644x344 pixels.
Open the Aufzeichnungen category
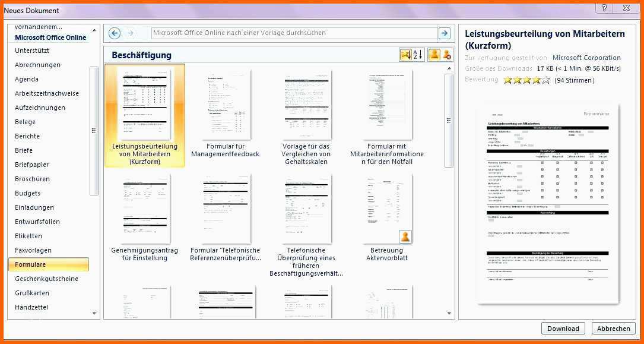(x=40, y=108)
